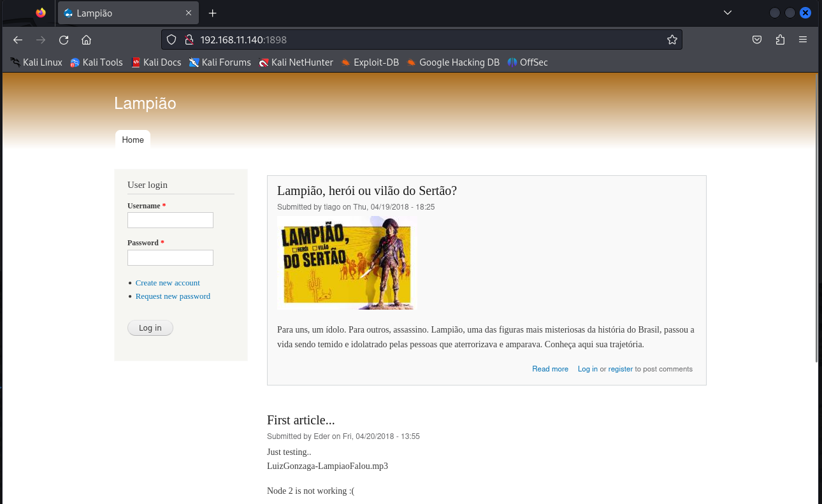The width and height of the screenshot is (822, 504).
Task: Click the Request new password link
Action: click(x=173, y=296)
